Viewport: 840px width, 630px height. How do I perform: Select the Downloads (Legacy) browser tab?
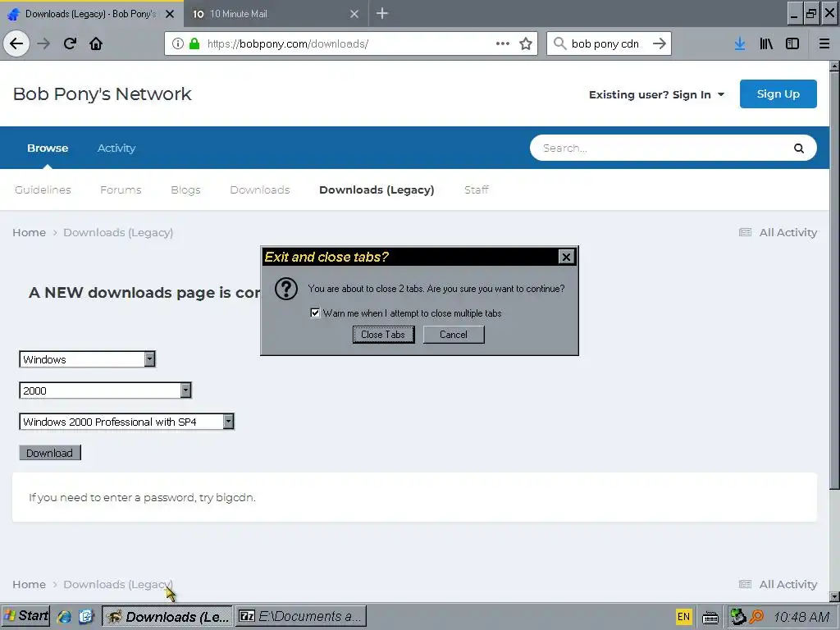92,14
